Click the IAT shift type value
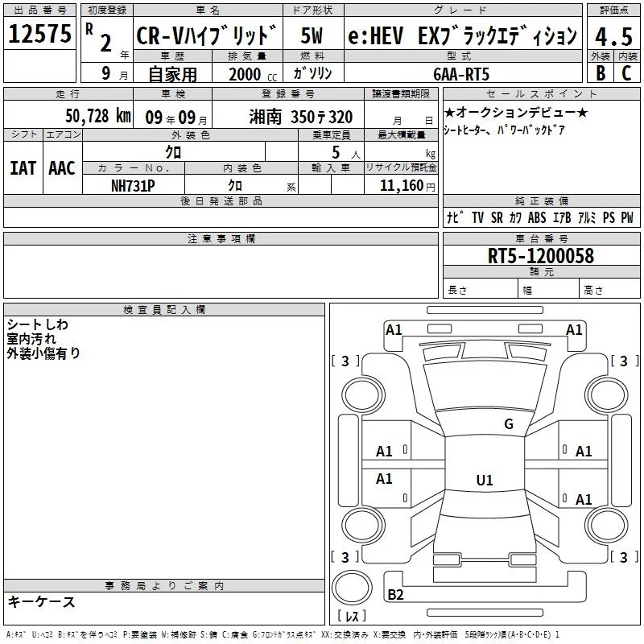The image size is (644, 644). [x=23, y=167]
